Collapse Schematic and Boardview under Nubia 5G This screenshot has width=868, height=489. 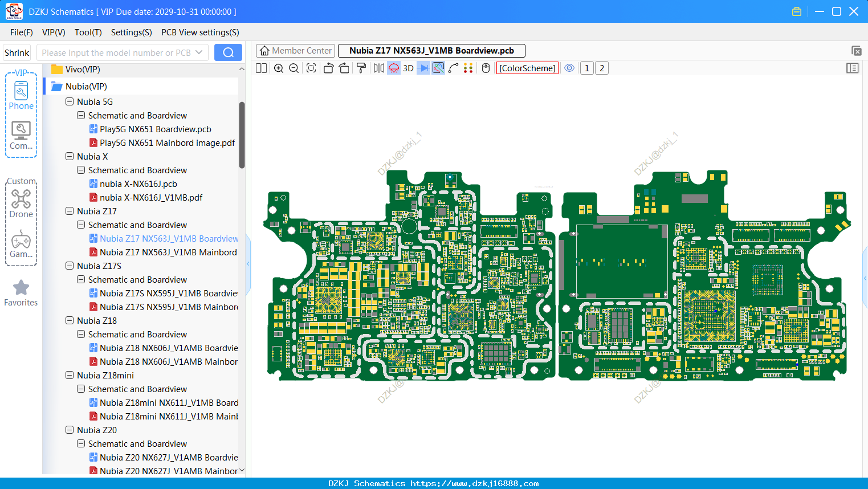click(x=81, y=115)
